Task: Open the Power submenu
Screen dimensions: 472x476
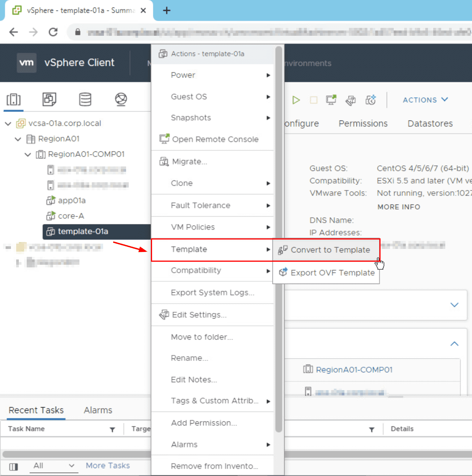Action: (x=212, y=75)
